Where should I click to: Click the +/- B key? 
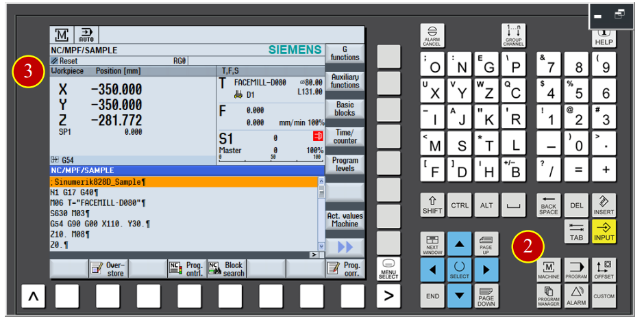(513, 170)
